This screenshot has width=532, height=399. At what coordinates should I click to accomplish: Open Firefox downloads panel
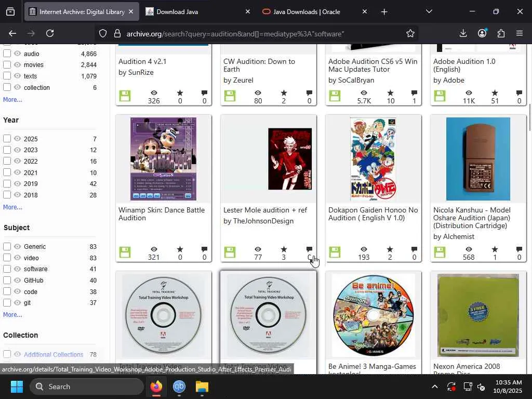tap(463, 33)
